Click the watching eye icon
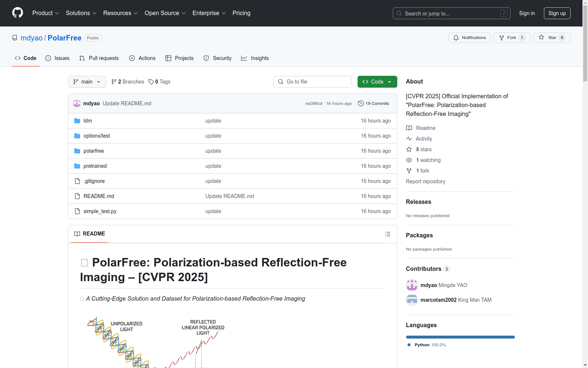588x368 pixels. pos(409,160)
